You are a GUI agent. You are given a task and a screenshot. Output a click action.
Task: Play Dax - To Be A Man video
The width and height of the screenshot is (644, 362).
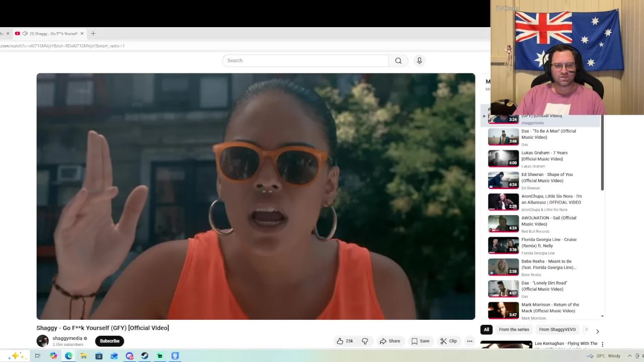coord(548,134)
